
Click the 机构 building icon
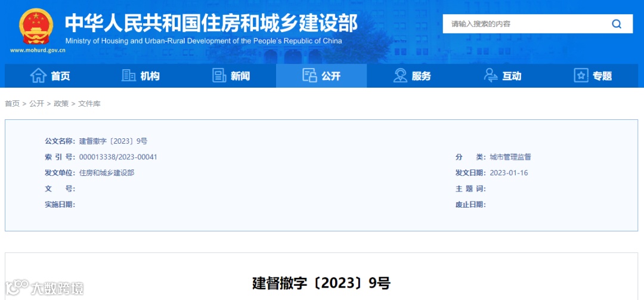point(129,76)
